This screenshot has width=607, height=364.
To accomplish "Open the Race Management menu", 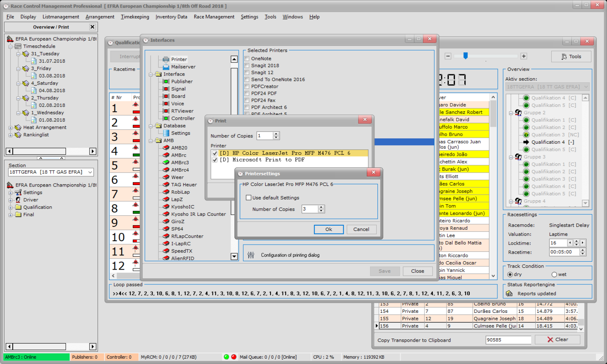I will pyautogui.click(x=214, y=17).
